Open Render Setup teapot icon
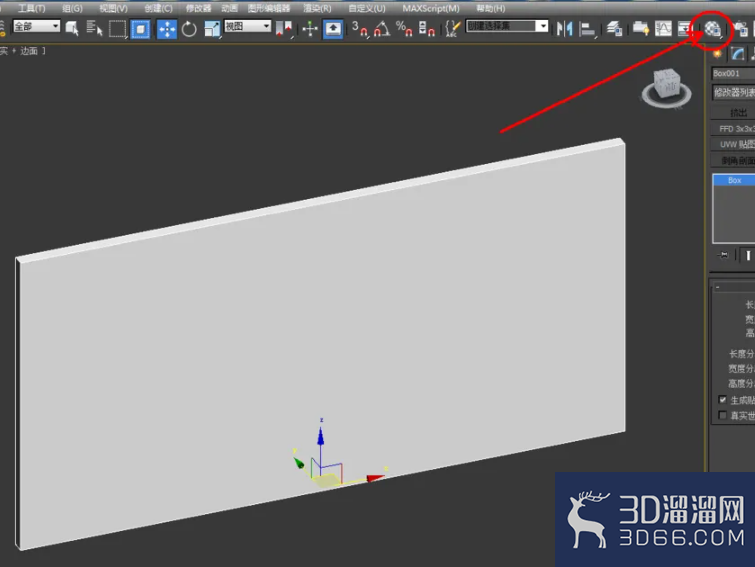Screen dimensions: 755x567 tap(740, 29)
